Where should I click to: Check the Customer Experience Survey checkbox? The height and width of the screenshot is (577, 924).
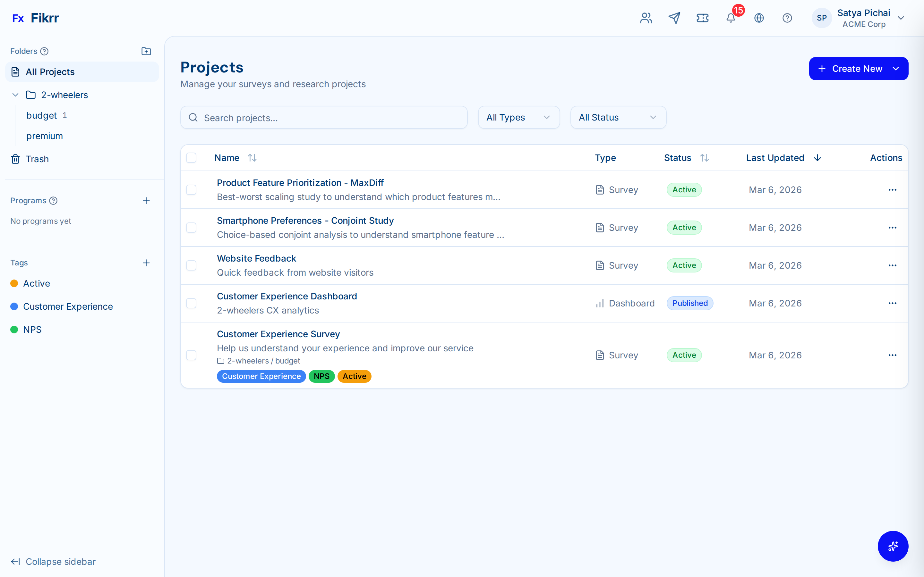(191, 355)
